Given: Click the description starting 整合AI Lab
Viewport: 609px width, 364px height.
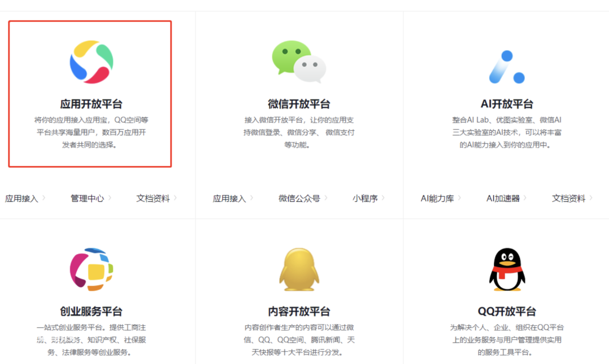Looking at the screenshot, I should [x=507, y=132].
